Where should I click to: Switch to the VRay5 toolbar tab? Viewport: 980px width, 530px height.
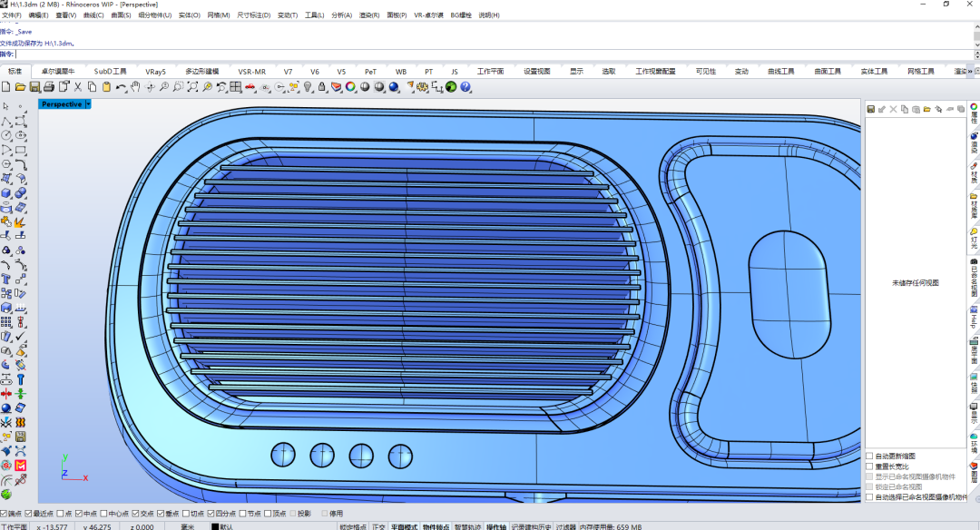tap(155, 71)
